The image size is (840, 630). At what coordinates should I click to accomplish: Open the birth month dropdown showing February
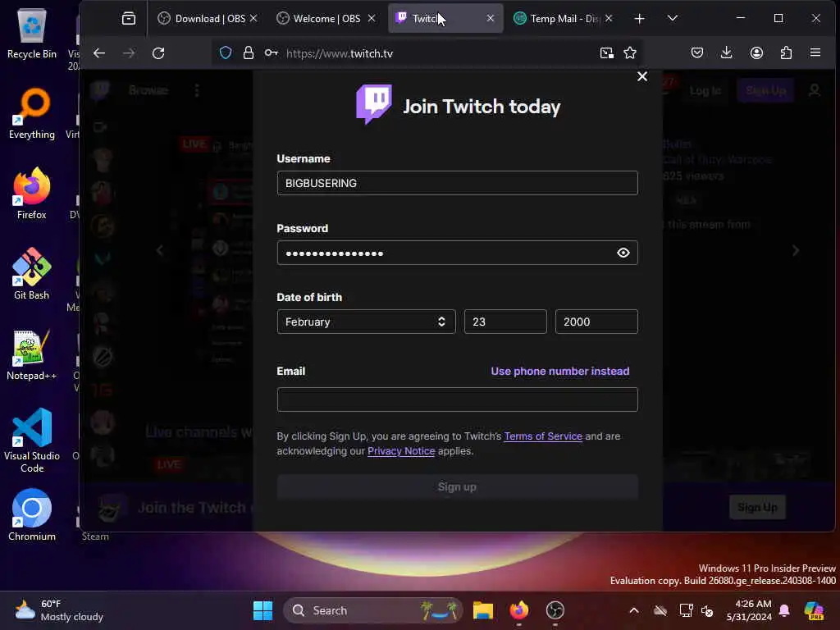pos(366,322)
